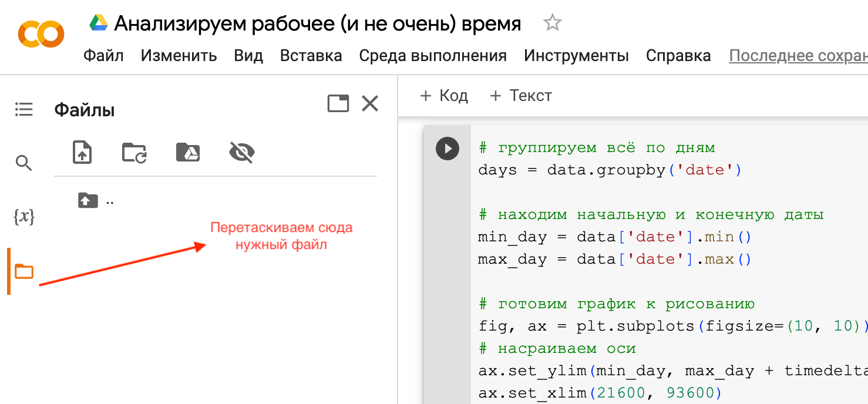Open the variables {x} panel icon
Viewport: 868px width, 404px height.
24,217
